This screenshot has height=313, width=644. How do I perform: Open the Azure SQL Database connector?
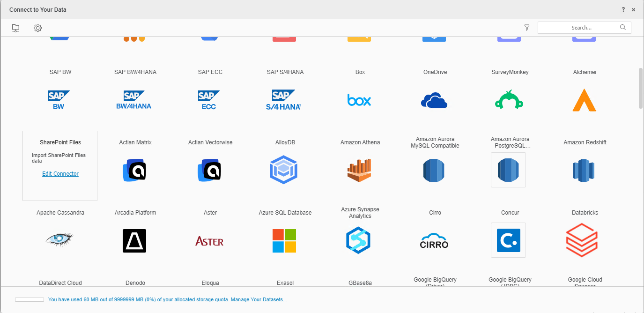(x=284, y=240)
